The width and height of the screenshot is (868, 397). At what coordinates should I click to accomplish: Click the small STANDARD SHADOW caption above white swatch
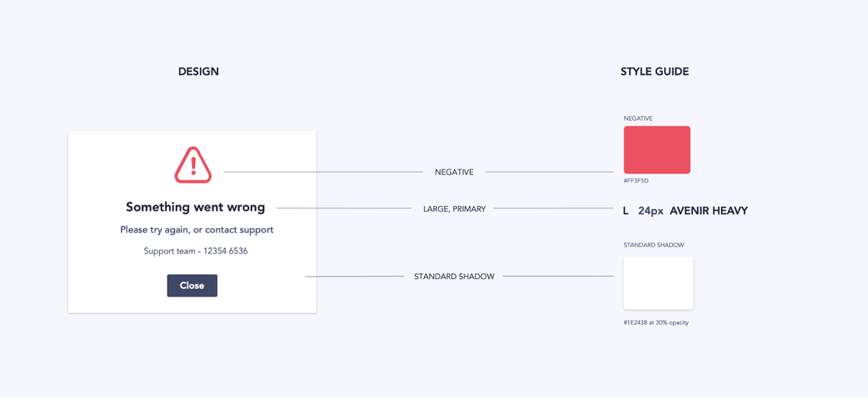[x=653, y=245]
